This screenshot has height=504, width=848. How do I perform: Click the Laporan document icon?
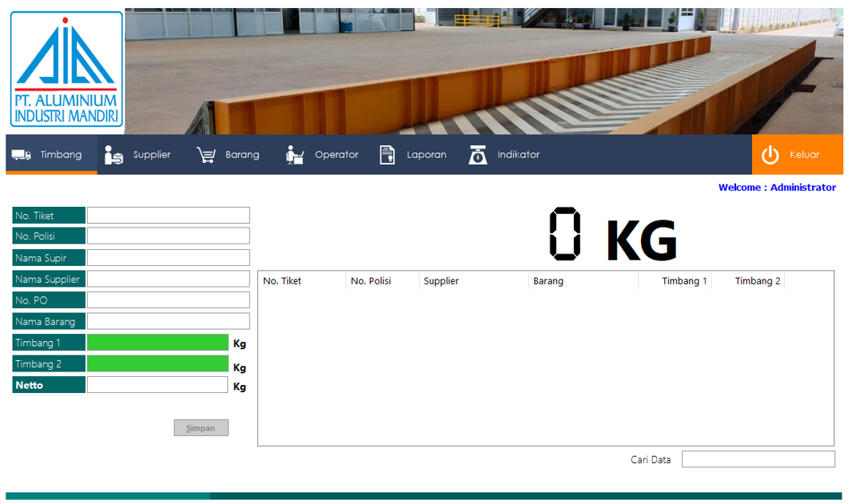pos(387,155)
